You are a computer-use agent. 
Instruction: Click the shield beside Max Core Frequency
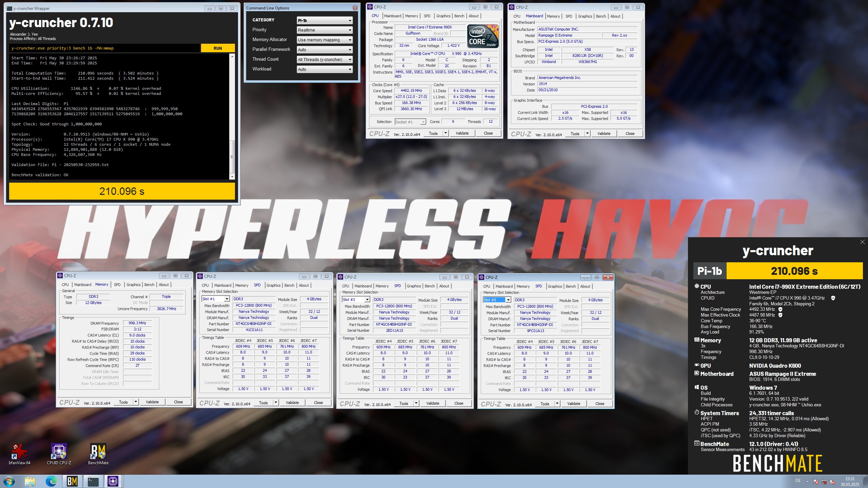[780, 309]
